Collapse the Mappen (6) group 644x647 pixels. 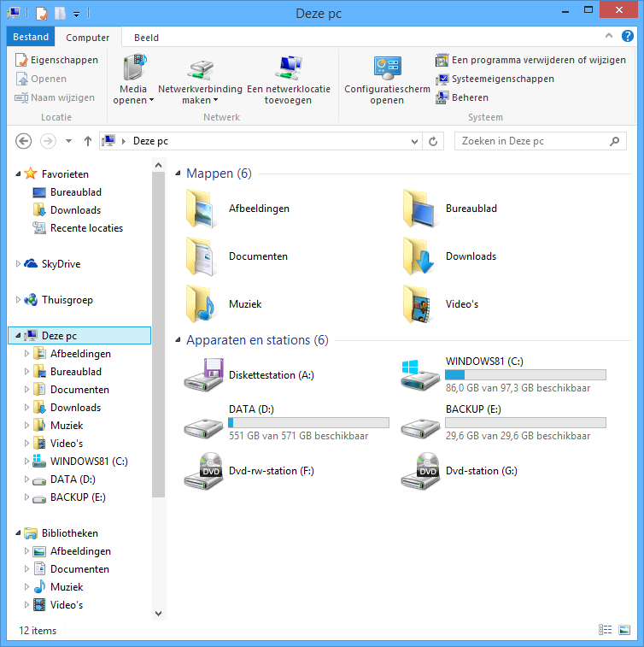coord(178,174)
